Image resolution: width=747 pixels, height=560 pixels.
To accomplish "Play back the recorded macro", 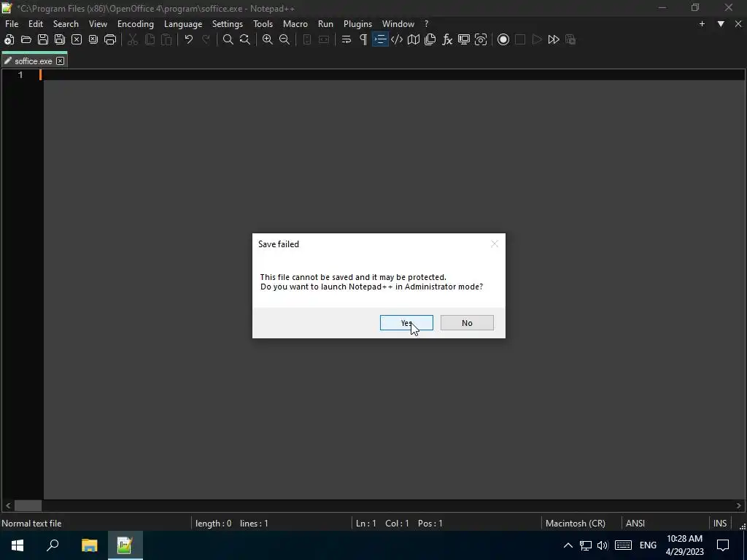I will point(537,39).
